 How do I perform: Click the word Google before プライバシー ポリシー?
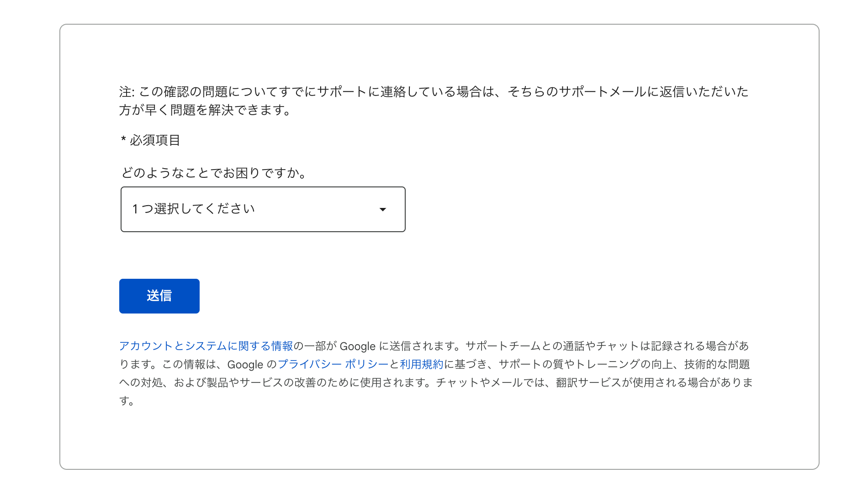click(245, 365)
